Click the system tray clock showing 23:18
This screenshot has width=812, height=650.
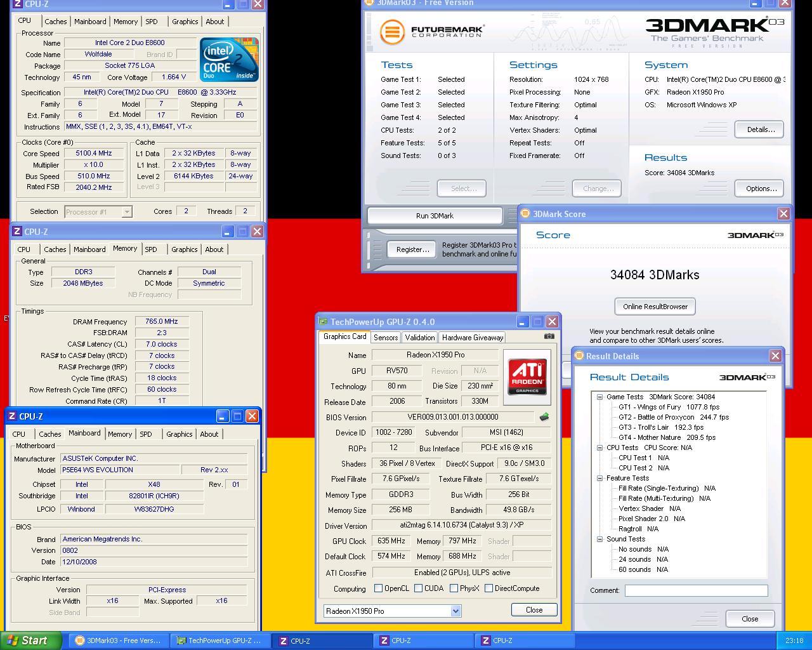(x=794, y=640)
